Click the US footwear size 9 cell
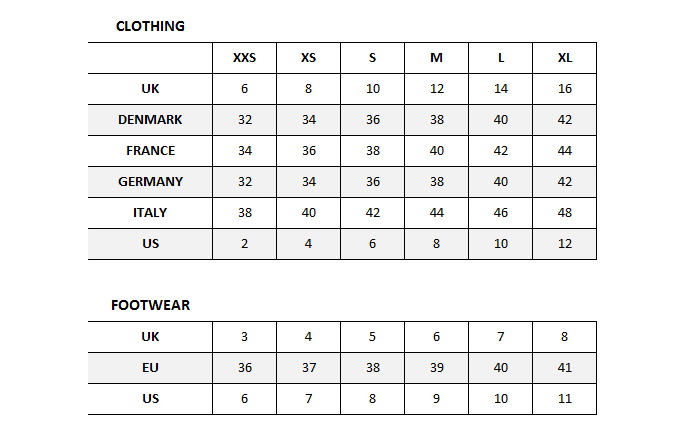 point(436,399)
